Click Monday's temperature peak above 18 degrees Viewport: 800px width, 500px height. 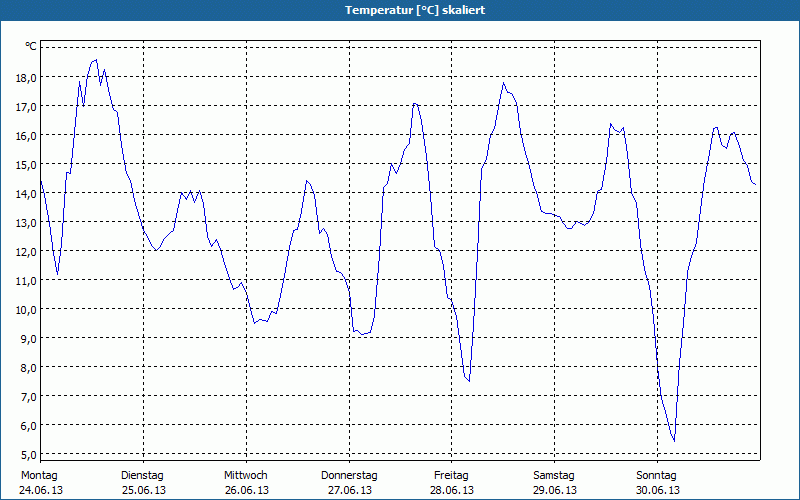(x=95, y=60)
